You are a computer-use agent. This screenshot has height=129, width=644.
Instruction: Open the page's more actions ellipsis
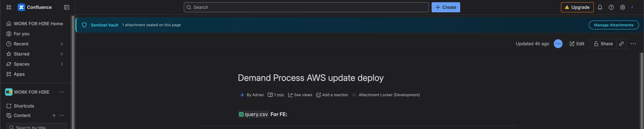[633, 44]
